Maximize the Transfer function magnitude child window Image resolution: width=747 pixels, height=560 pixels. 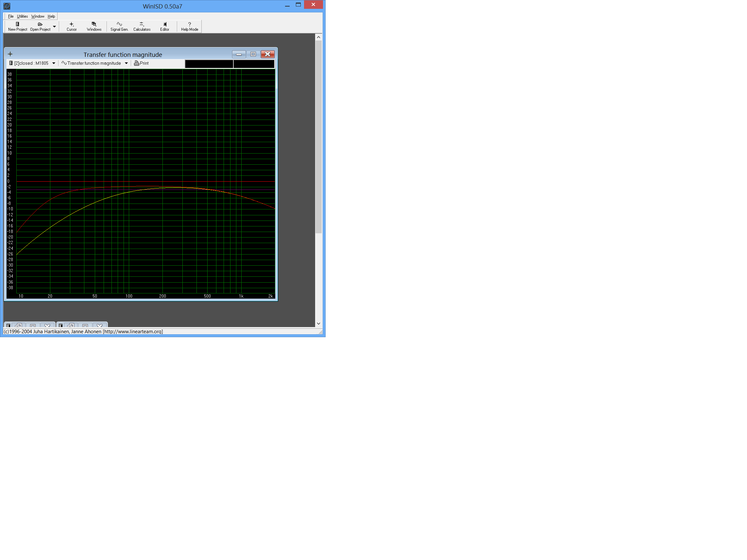click(x=253, y=54)
